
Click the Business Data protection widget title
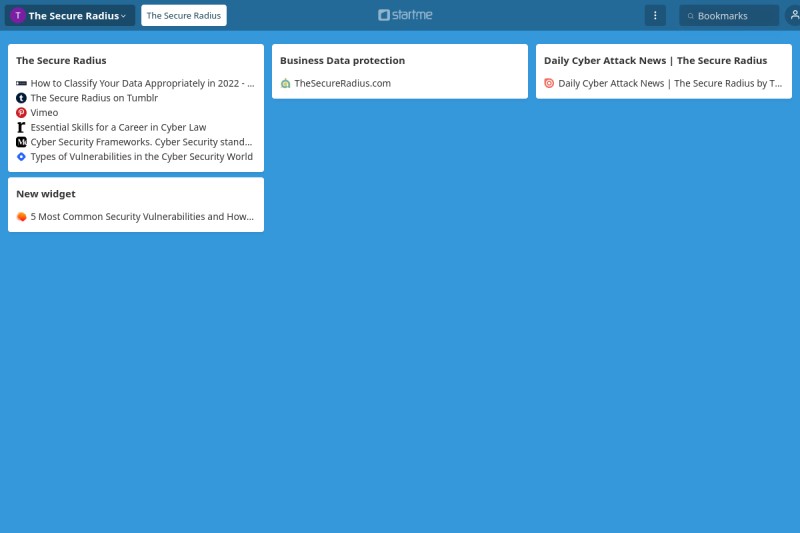342,61
